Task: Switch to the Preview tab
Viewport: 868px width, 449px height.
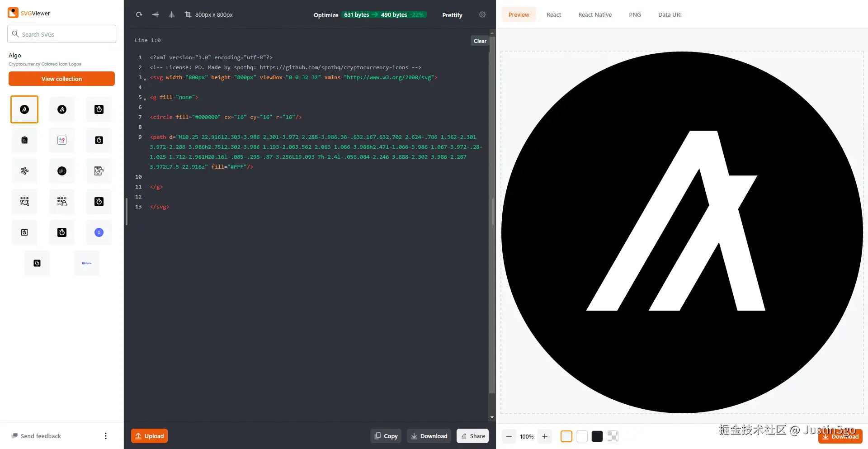Action: pos(519,14)
